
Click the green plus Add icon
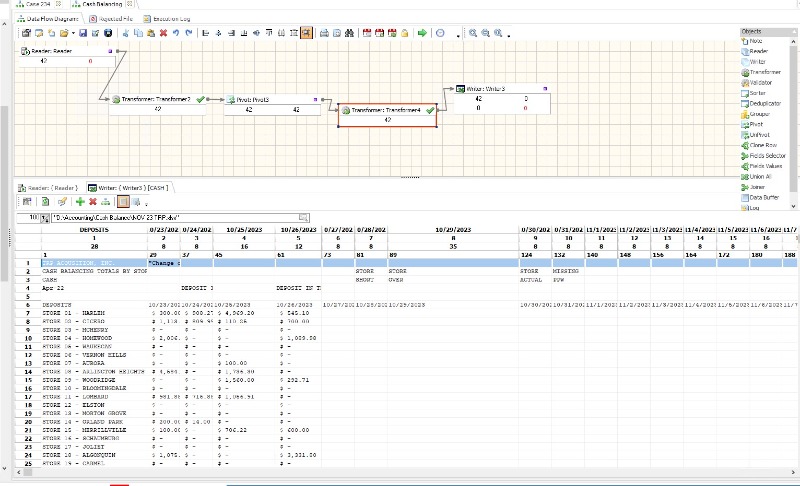click(80, 202)
